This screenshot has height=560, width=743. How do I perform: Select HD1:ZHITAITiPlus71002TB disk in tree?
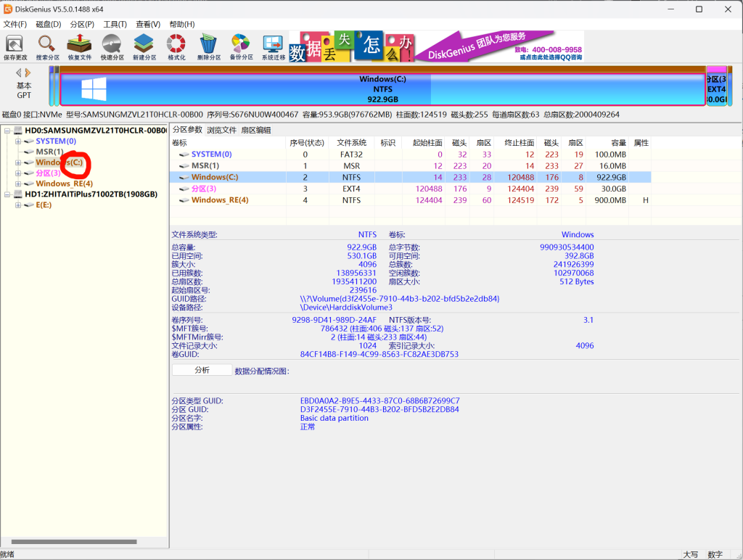(91, 194)
